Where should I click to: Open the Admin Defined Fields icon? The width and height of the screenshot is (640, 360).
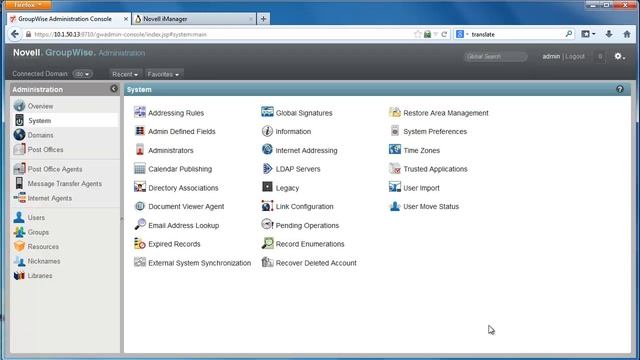pos(140,131)
